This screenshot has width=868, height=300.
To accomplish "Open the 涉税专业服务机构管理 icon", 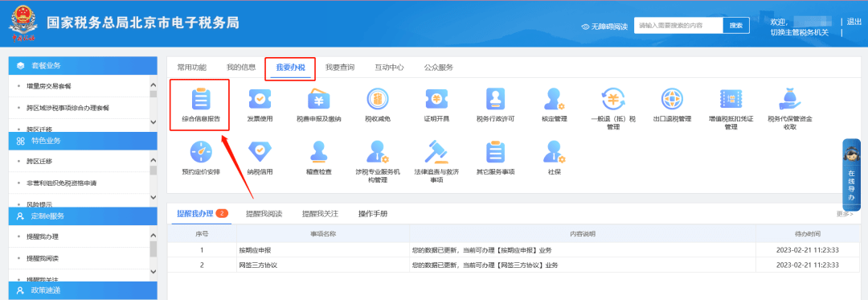I will (378, 153).
